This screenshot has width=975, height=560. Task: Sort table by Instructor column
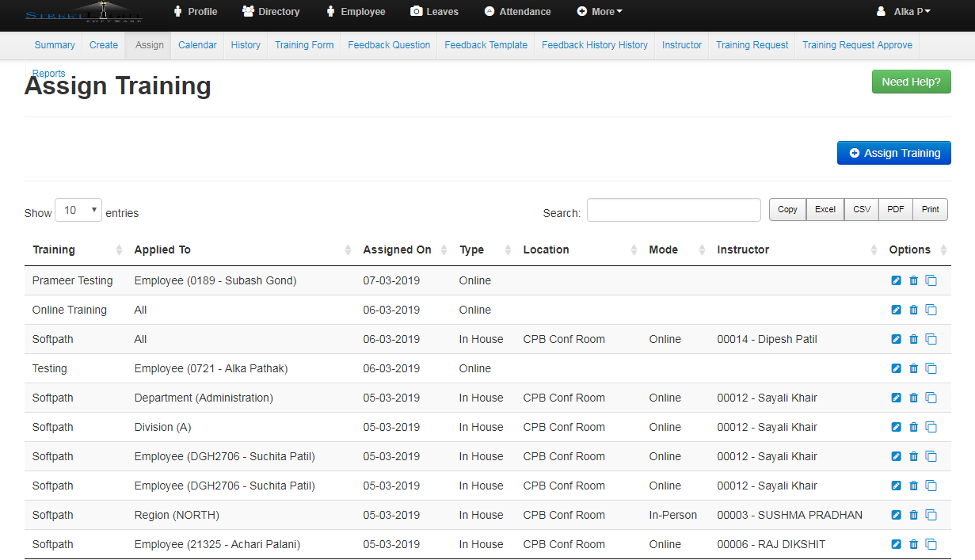pyautogui.click(x=743, y=250)
